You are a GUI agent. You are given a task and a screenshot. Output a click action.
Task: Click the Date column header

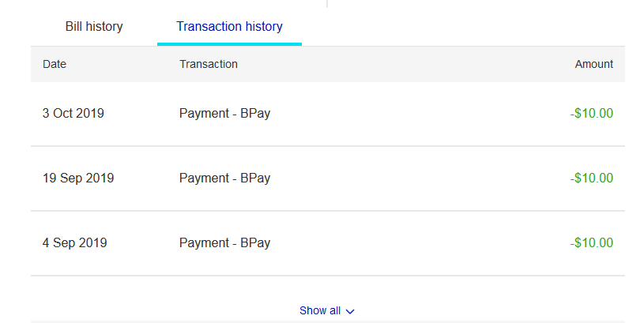[x=55, y=64]
